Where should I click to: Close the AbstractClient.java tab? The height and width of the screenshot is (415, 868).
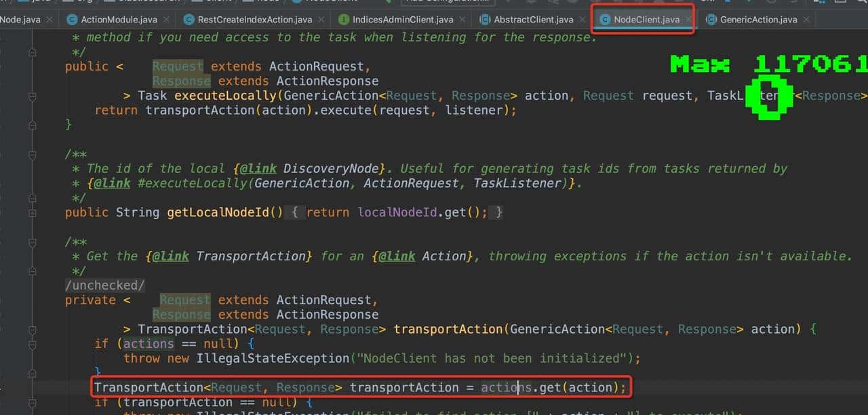click(582, 20)
